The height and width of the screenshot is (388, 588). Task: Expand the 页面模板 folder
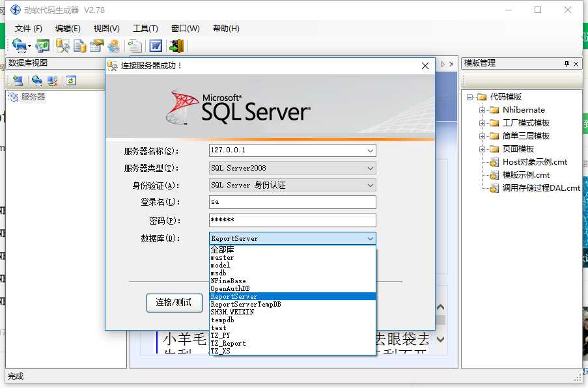pyautogui.click(x=483, y=149)
